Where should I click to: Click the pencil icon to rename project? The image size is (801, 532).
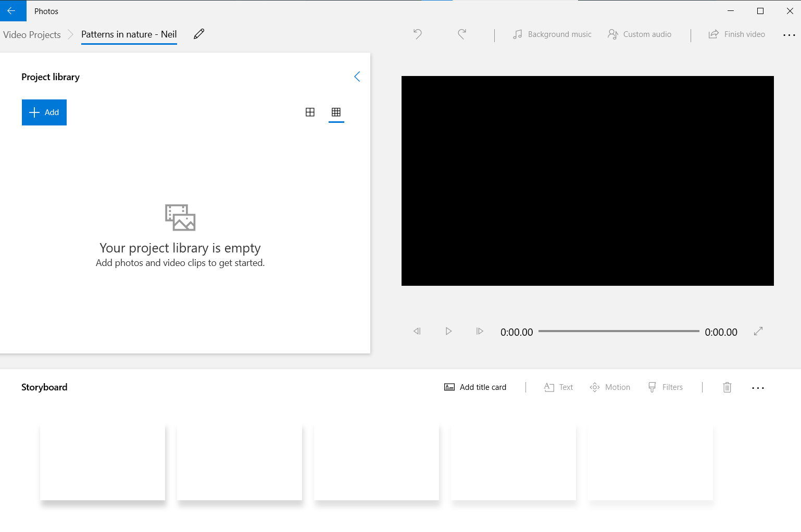(x=199, y=34)
